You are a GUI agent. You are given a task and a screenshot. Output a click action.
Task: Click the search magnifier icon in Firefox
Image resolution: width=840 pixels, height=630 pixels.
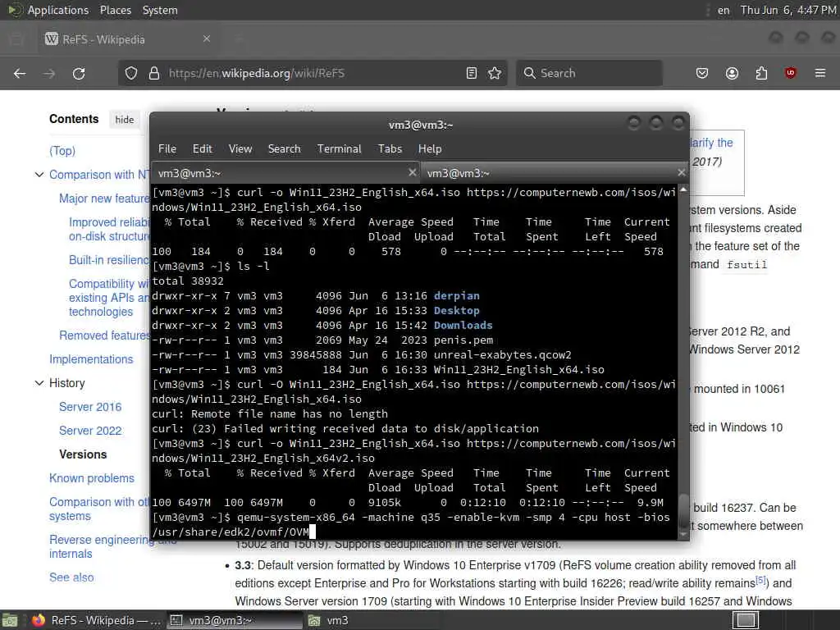click(x=529, y=73)
